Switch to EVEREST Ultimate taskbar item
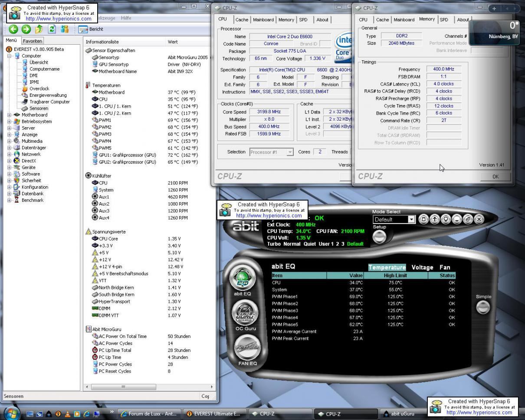 214,414
